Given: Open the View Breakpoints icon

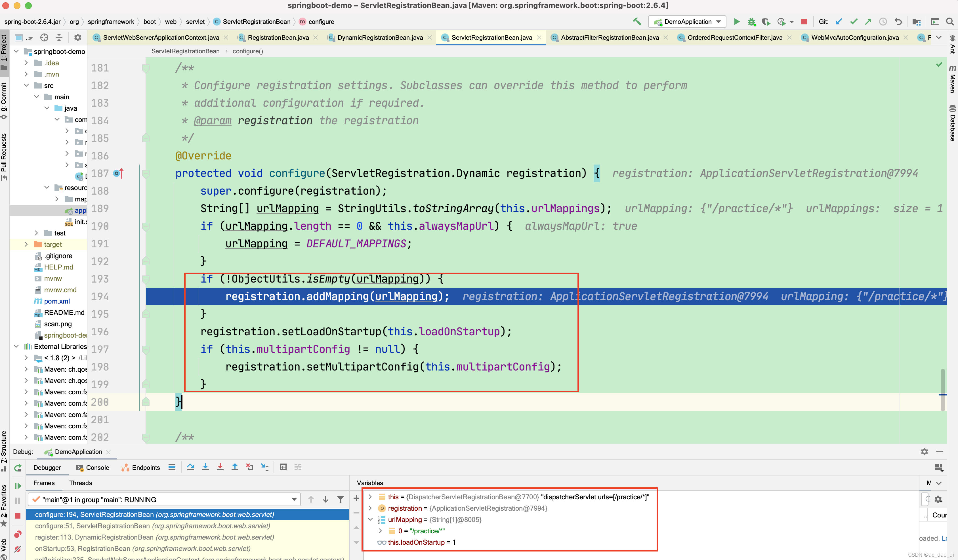Looking at the screenshot, I should [x=18, y=534].
